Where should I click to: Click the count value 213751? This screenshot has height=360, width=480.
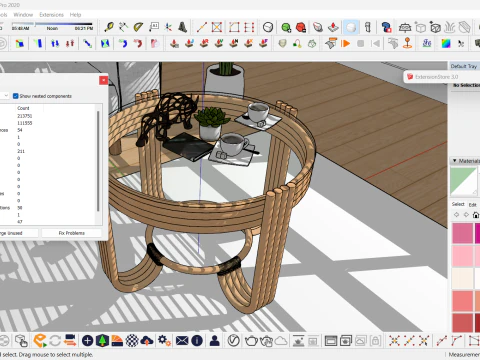click(x=25, y=116)
